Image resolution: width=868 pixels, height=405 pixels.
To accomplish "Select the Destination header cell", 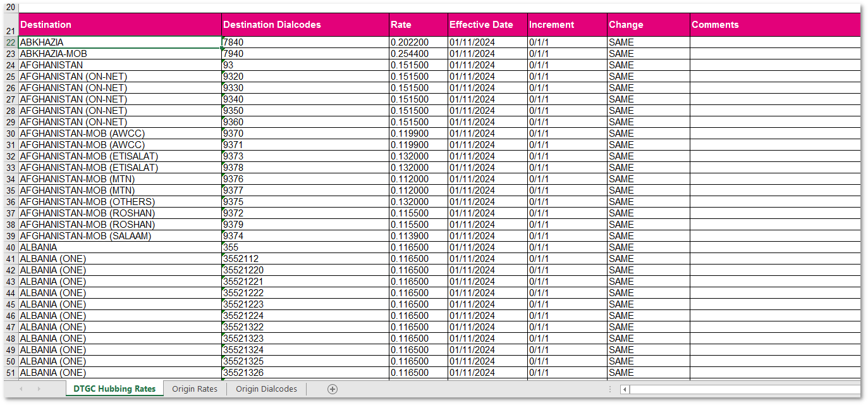I will pos(120,25).
